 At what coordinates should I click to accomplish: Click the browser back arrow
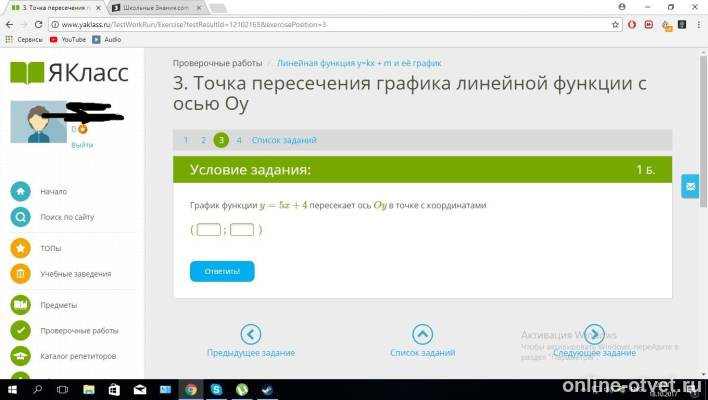9,24
